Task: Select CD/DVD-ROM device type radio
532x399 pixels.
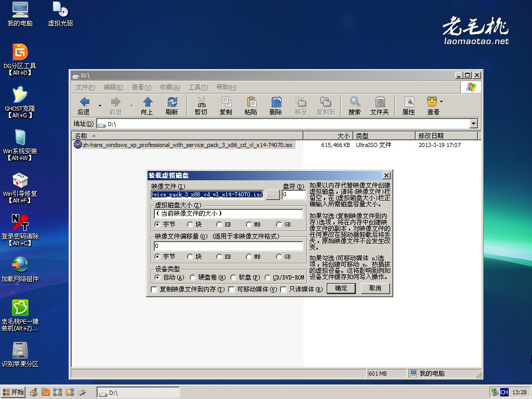Action: (268, 277)
